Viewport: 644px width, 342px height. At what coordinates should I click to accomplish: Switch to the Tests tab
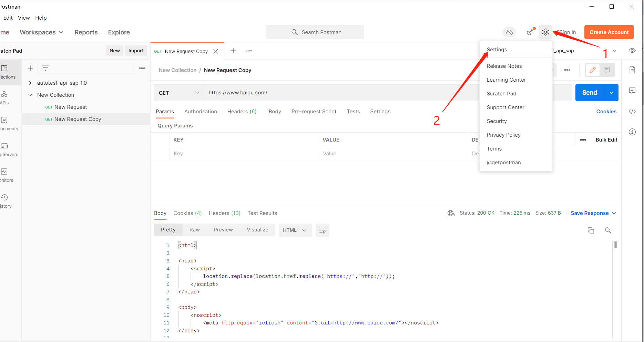pyautogui.click(x=353, y=112)
